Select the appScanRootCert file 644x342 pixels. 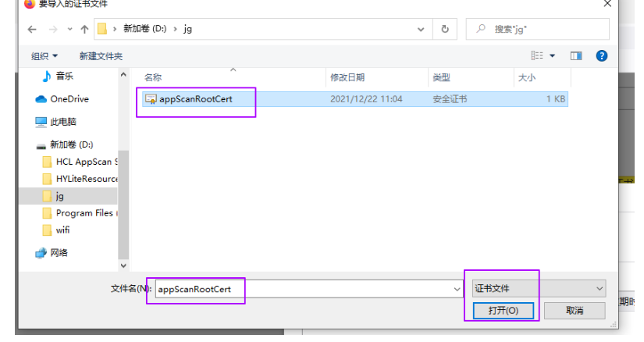pos(355,99)
